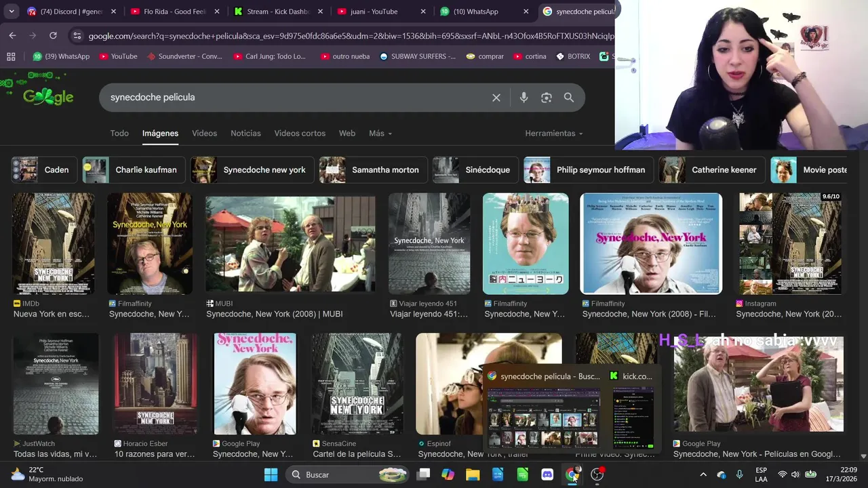Switch to the Todo results tab
This screenshot has height=488, width=868.
click(119, 134)
